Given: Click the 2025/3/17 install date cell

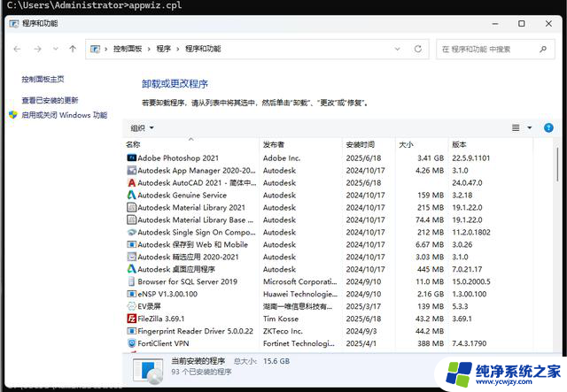Looking at the screenshot, I should pyautogui.click(x=363, y=306).
